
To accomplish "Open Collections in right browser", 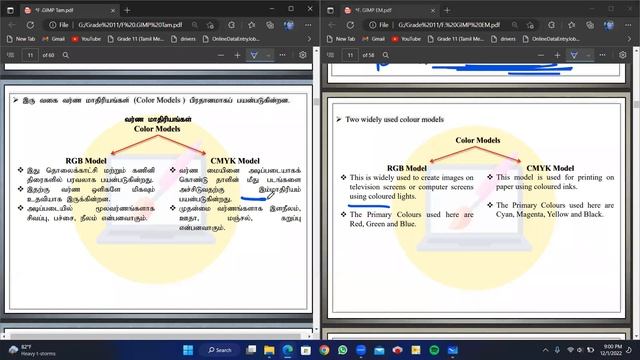I will [x=590, y=25].
